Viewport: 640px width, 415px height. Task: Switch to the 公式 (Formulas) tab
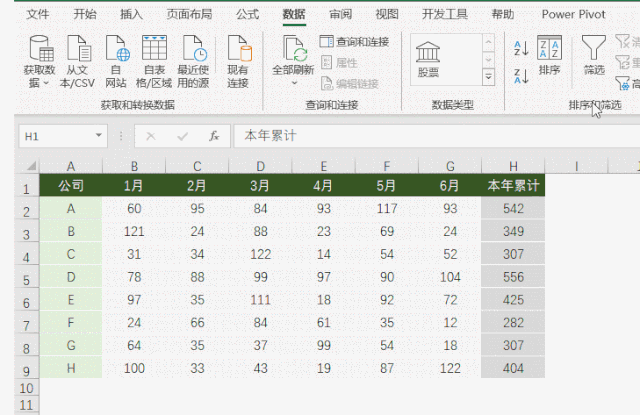[247, 14]
